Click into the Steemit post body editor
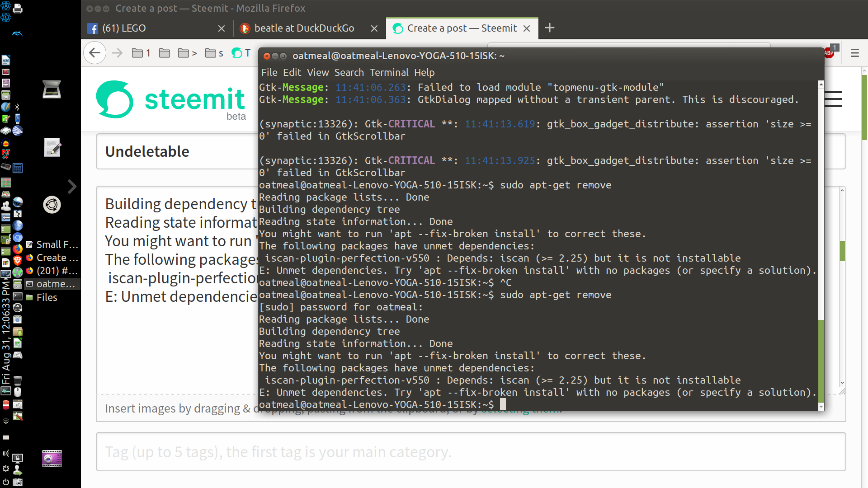 [x=177, y=289]
